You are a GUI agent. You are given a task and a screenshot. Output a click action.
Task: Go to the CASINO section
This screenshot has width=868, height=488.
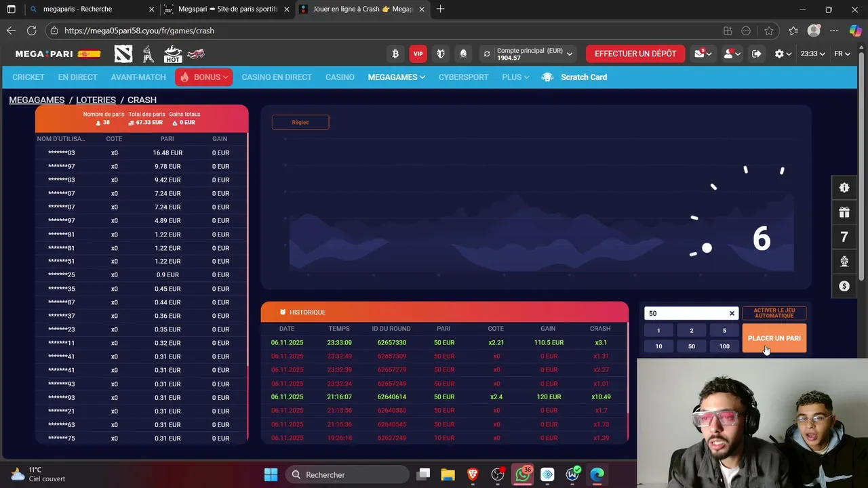(340, 77)
